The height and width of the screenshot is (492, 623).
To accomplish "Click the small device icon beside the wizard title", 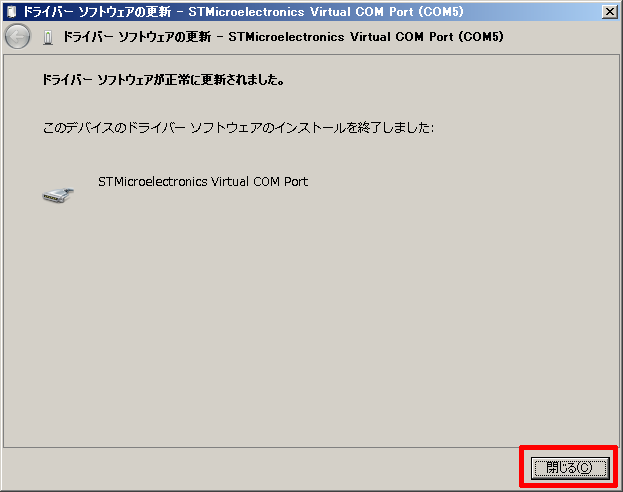I will (x=48, y=38).
